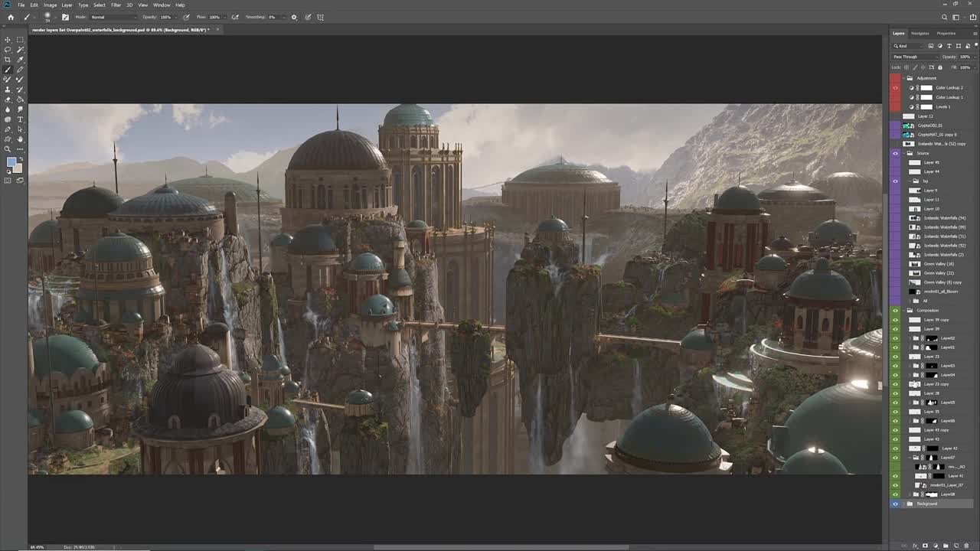The height and width of the screenshot is (551, 980).
Task: Select the Move tool
Action: (8, 40)
